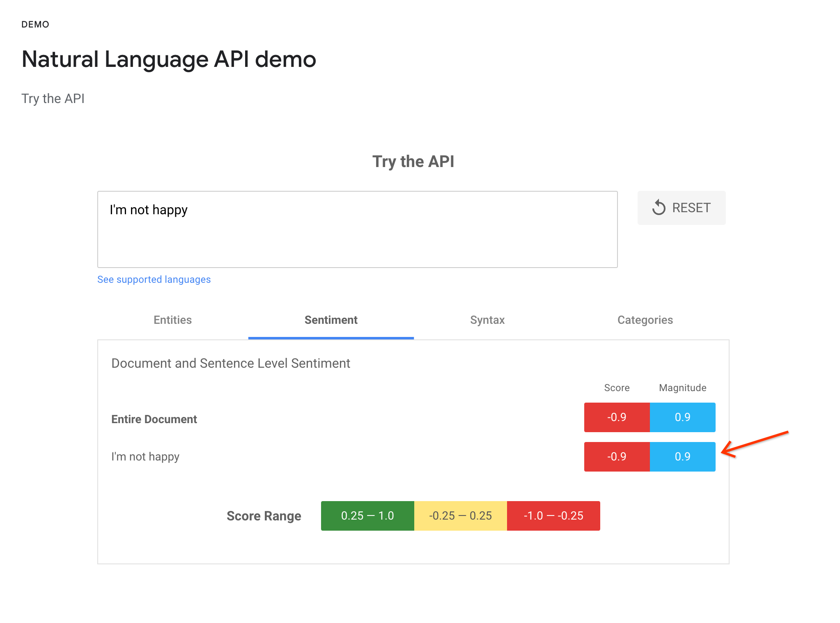Click the sentence row blue magnitude 0.9

(x=682, y=457)
